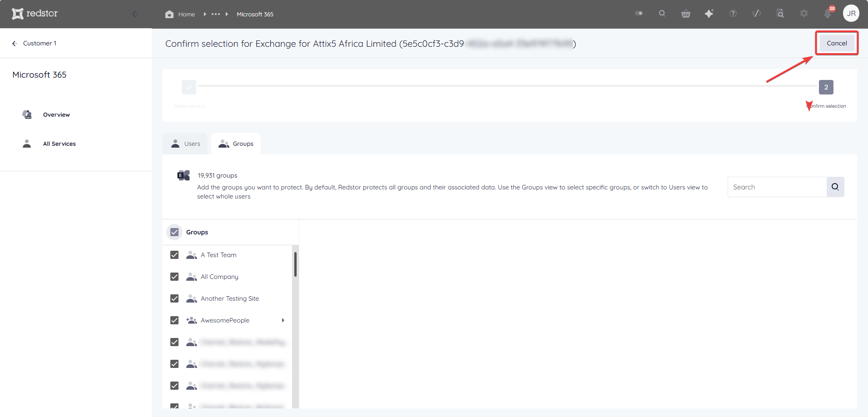Click the A Test Team group icon
The width and height of the screenshot is (868, 417).
click(192, 255)
